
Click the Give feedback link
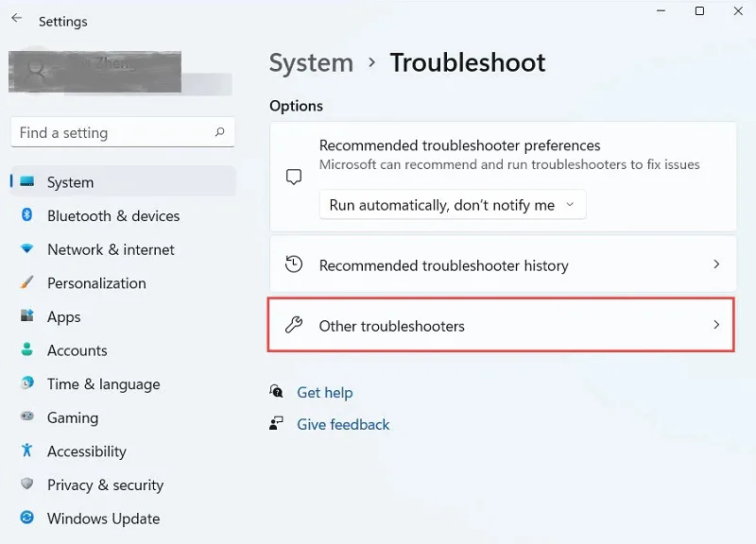[343, 424]
